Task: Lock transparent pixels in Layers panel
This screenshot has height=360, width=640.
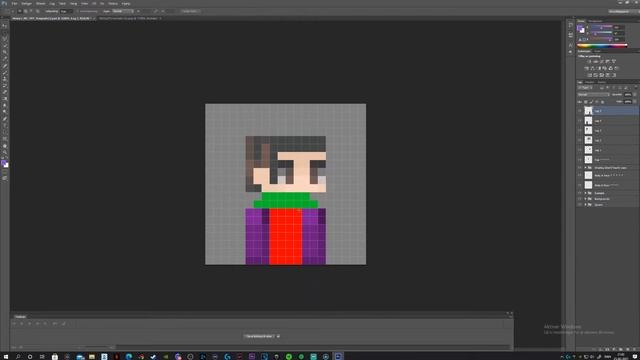Action: tap(585, 102)
